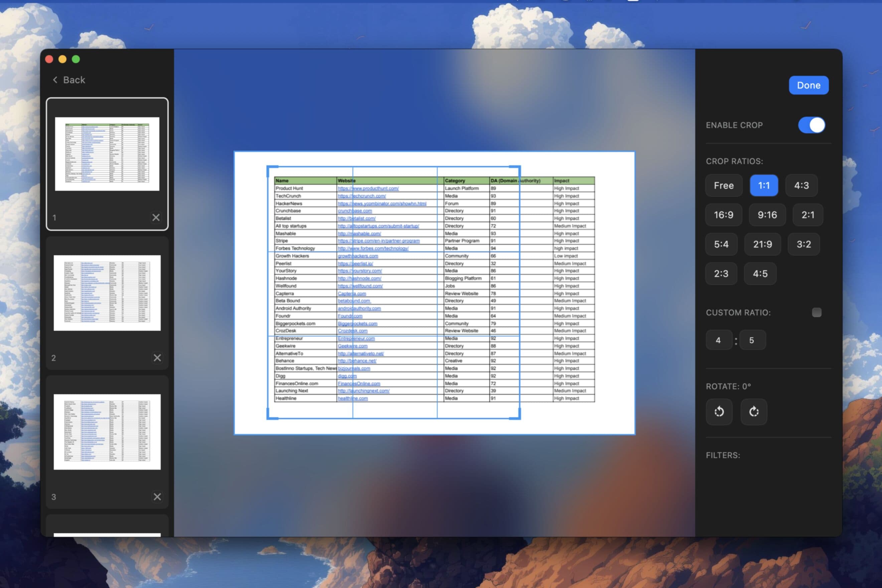Remove page 2 with its X icon
Viewport: 882px width, 588px height.
click(157, 358)
